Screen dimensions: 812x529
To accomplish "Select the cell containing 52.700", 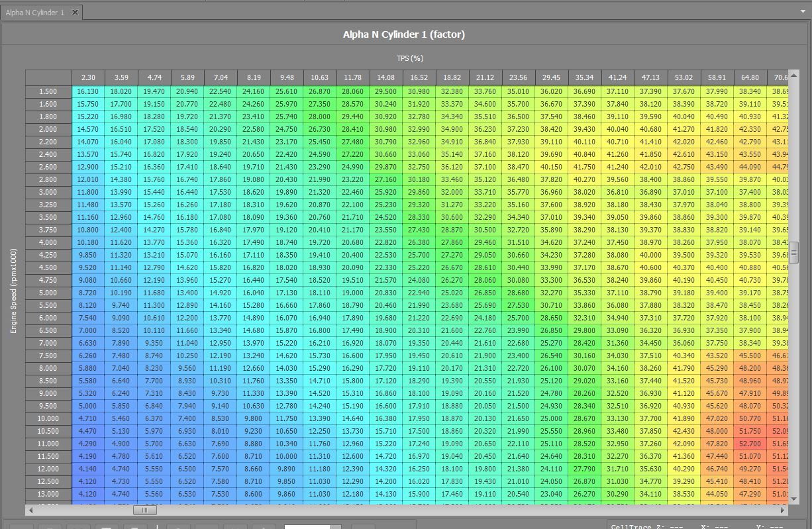I will click(x=750, y=444).
